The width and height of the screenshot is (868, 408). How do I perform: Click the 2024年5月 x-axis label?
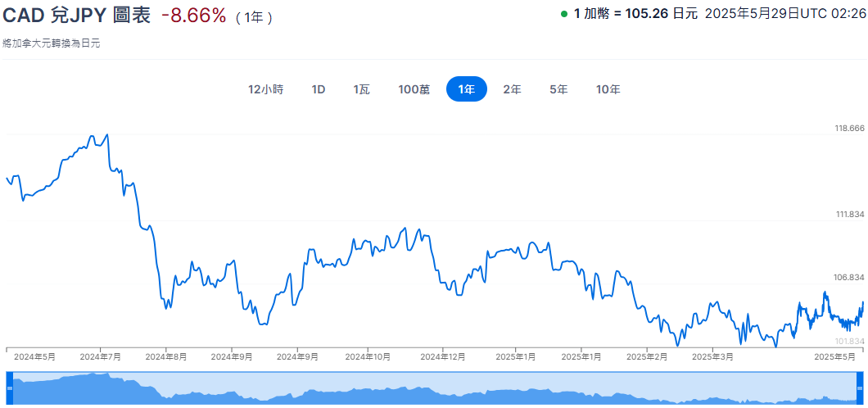click(x=34, y=357)
